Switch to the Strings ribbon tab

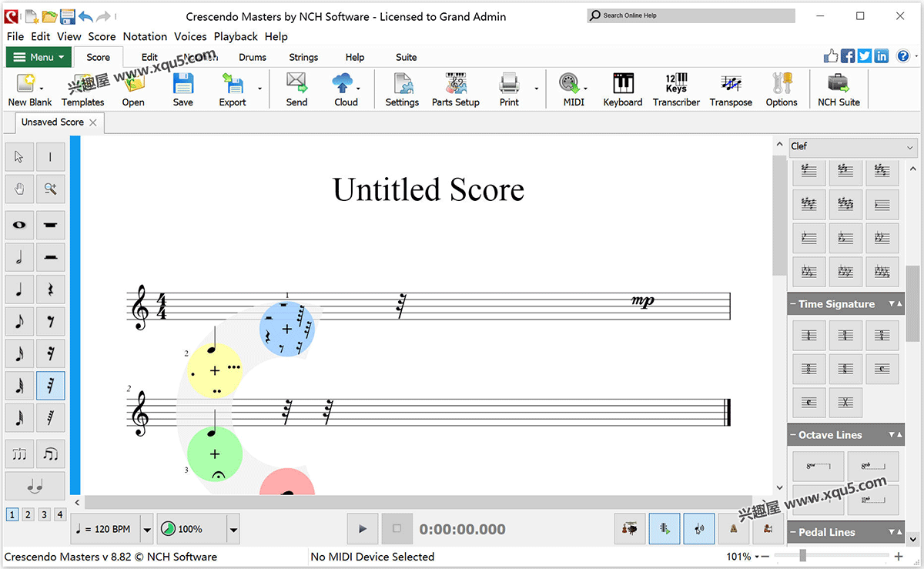303,57
